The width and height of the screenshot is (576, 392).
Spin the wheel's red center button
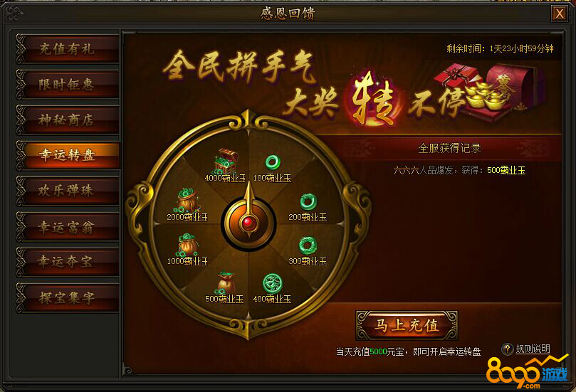point(248,223)
